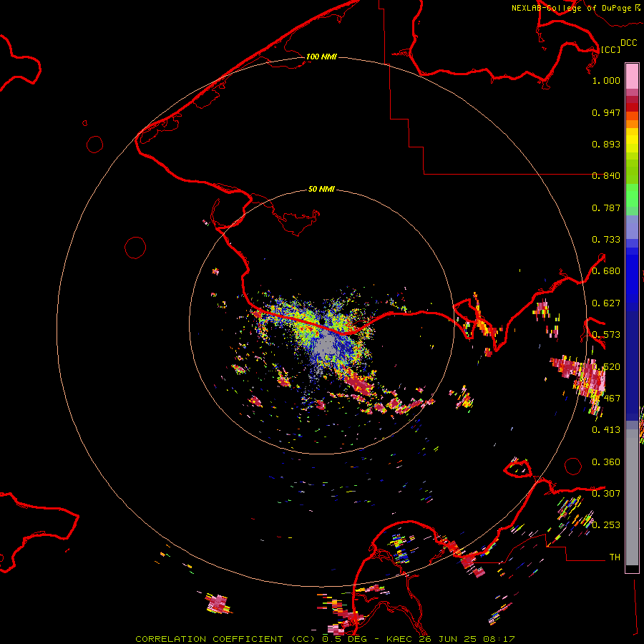Viewport: 644px width, 644px height.
Task: Click the 0.307 color scale value
Action: [x=606, y=494]
